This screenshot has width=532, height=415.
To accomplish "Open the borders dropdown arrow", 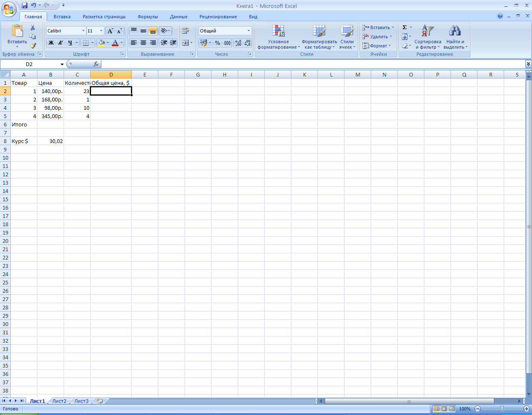I will click(x=93, y=43).
